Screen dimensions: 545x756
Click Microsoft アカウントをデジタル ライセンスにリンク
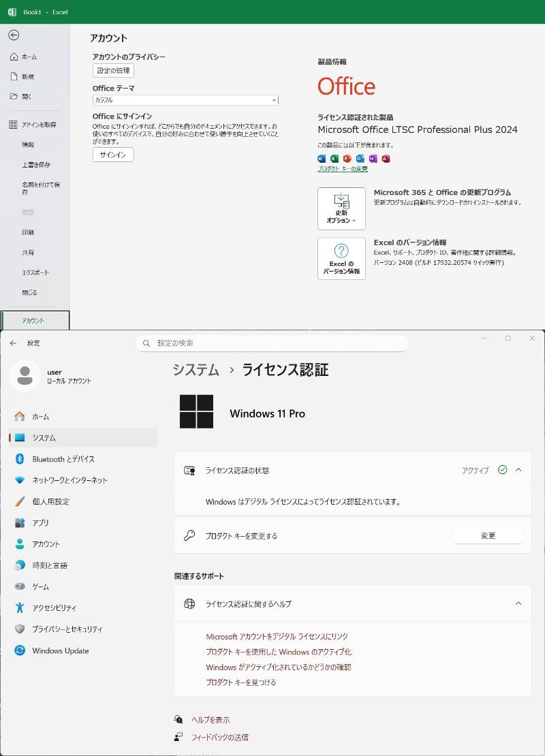pyautogui.click(x=277, y=636)
